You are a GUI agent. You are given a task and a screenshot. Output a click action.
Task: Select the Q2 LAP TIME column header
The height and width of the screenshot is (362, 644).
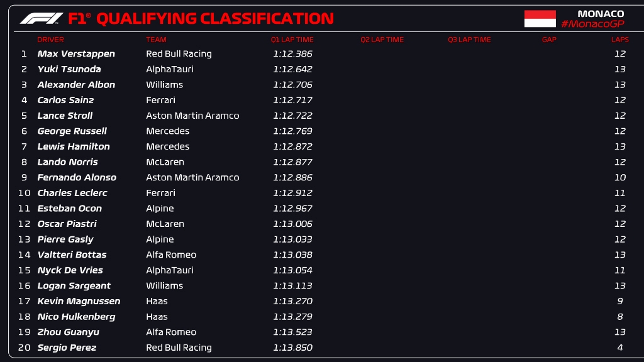(382, 40)
